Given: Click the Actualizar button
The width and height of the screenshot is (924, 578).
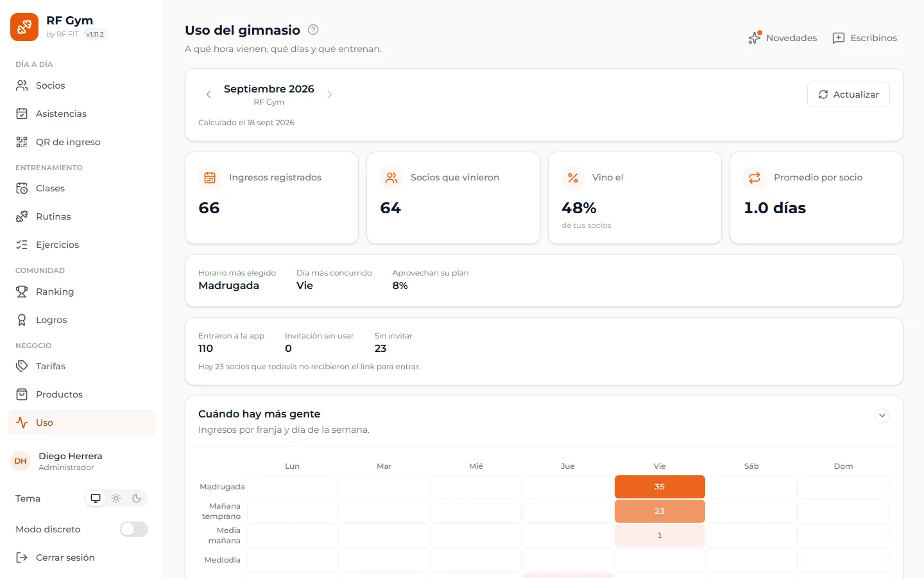Looking at the screenshot, I should click(848, 94).
